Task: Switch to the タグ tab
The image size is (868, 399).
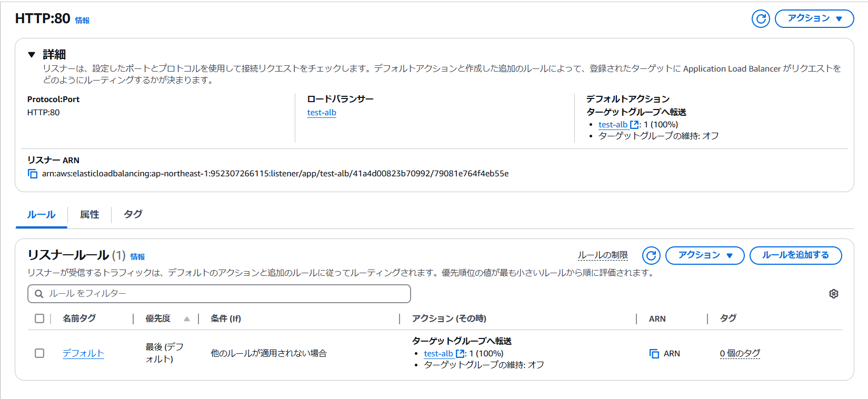Action: [x=133, y=214]
